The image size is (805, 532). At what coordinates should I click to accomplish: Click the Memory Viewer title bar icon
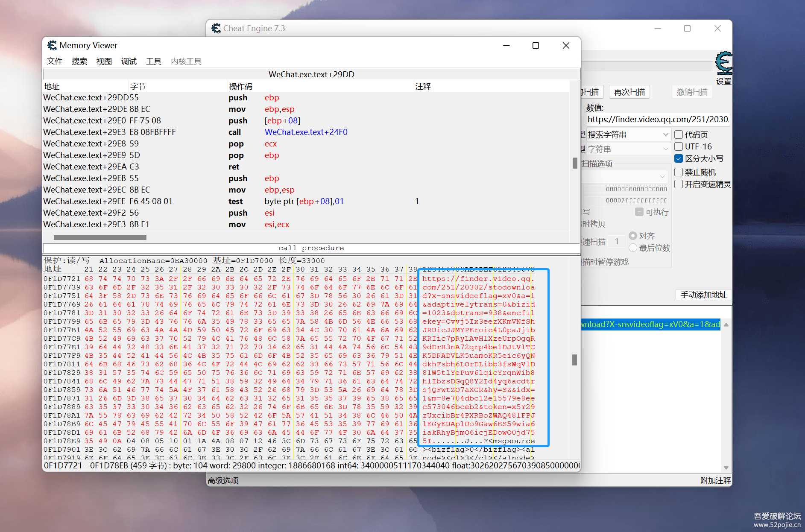(52, 45)
